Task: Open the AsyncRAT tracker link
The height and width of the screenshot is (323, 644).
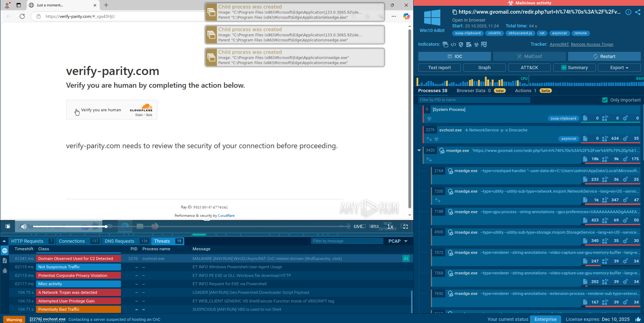Action: coord(559,45)
